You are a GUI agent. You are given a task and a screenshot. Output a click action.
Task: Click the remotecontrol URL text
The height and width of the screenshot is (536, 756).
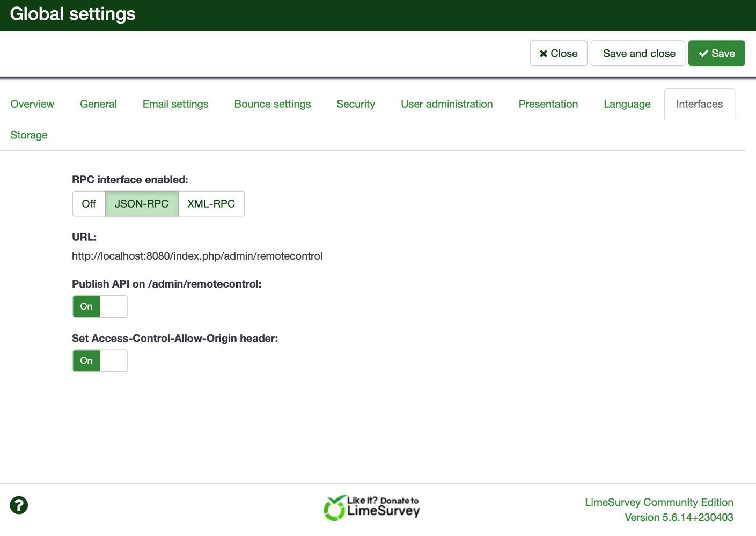click(x=197, y=256)
